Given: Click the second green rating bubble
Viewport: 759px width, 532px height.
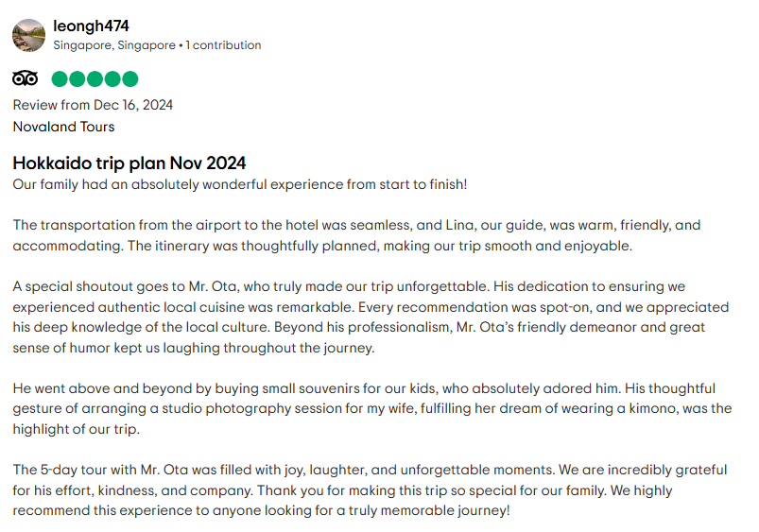Looking at the screenshot, I should point(77,79).
